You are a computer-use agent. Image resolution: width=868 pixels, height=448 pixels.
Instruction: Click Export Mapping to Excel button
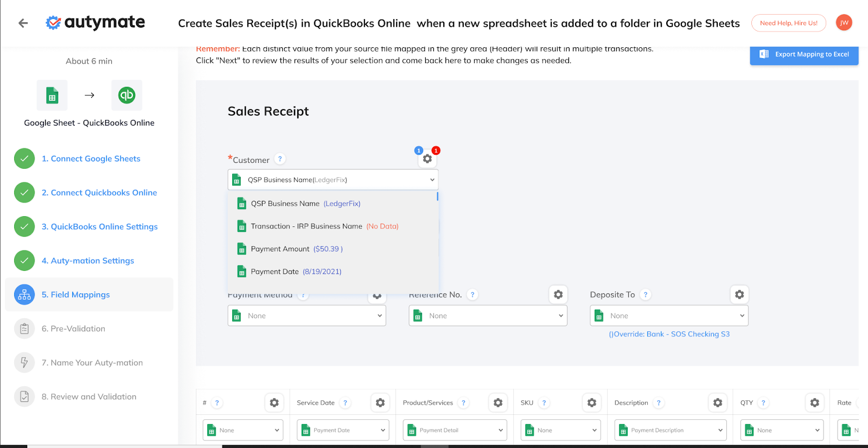[804, 55]
